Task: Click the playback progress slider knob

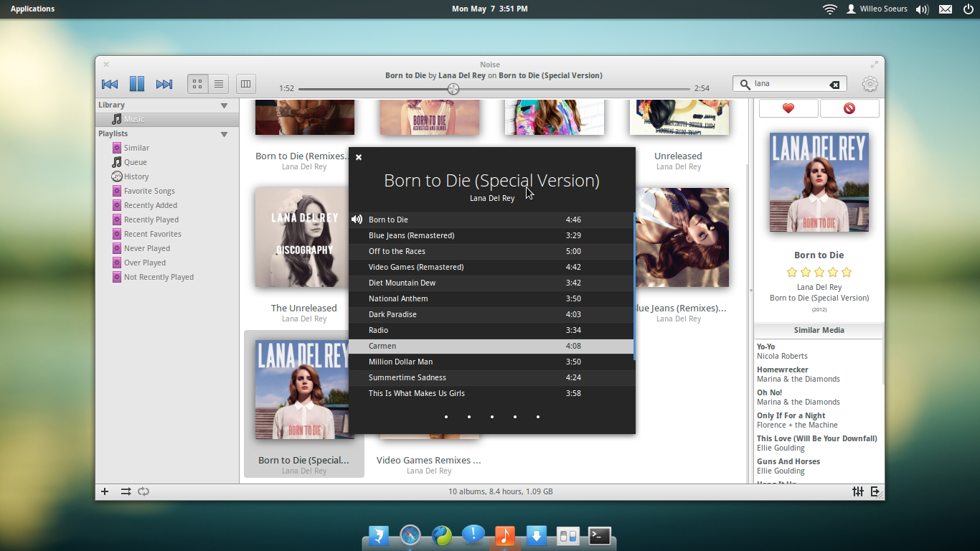Action: pos(453,89)
